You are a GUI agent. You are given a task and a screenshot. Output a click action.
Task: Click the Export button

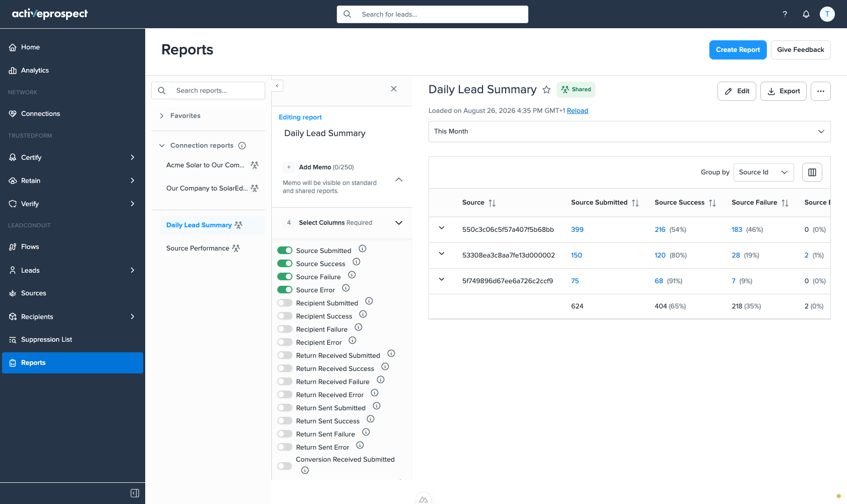pyautogui.click(x=783, y=91)
